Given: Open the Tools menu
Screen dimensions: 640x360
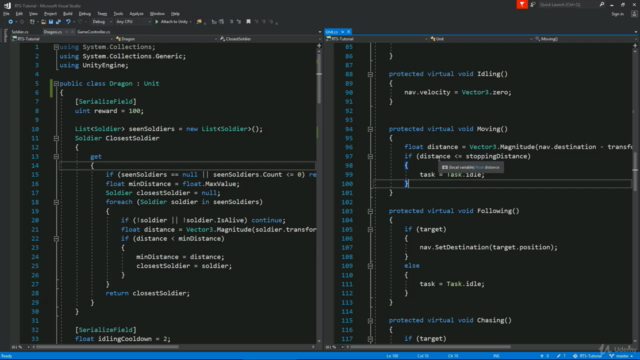Looking at the screenshot, I should click(118, 14).
